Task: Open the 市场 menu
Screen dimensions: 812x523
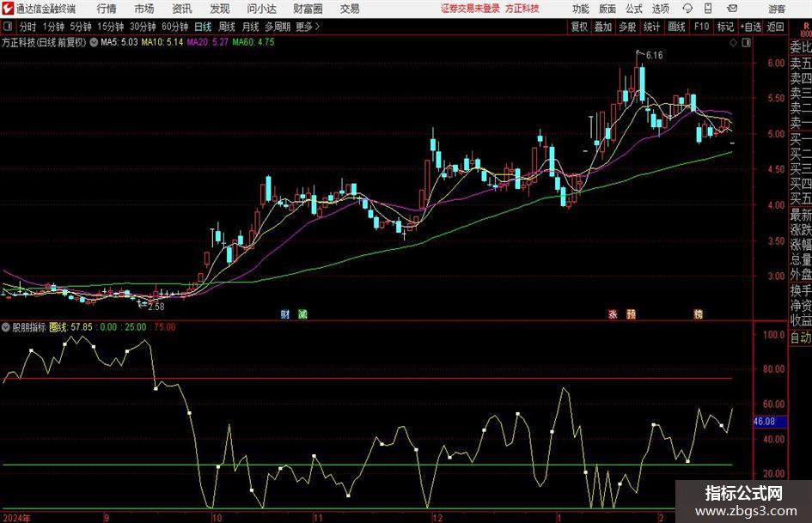Action: point(144,9)
